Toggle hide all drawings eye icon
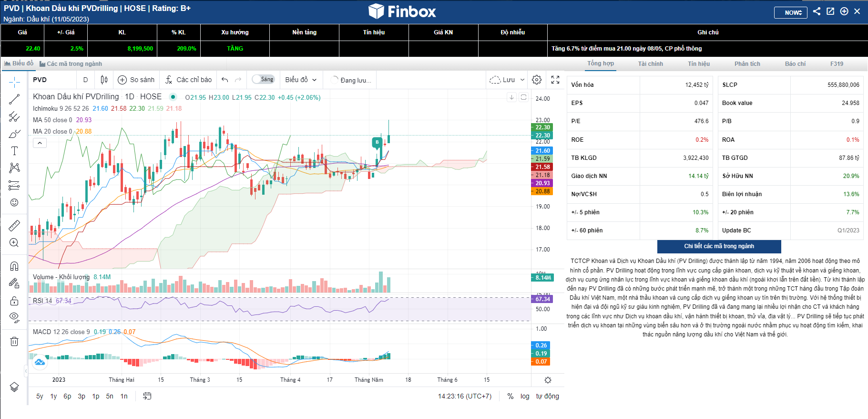 tap(14, 317)
